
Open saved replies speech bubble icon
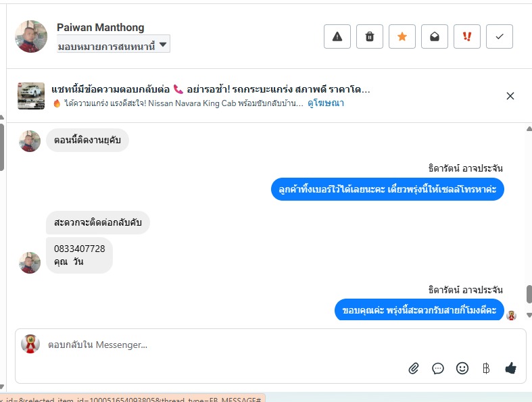[x=437, y=368]
